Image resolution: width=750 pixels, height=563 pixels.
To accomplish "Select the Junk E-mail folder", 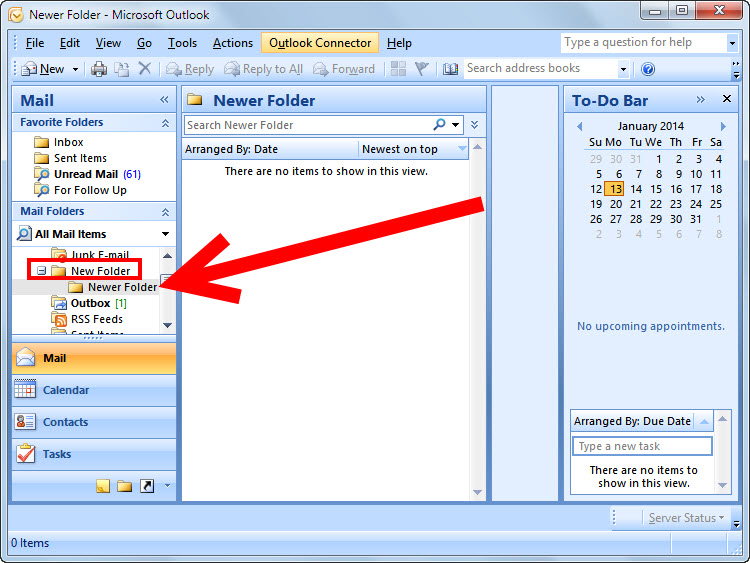I will [x=90, y=254].
